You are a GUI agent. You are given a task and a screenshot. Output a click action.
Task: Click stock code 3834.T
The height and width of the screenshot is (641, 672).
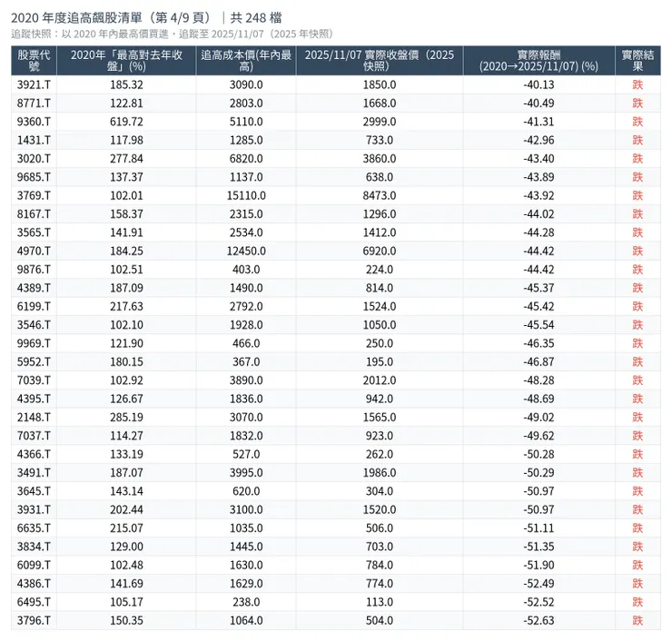click(34, 547)
